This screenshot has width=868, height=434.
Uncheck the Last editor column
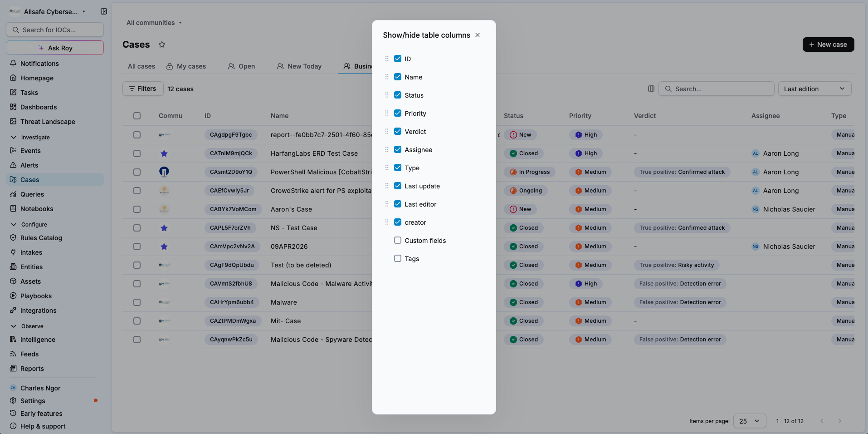[x=398, y=204]
